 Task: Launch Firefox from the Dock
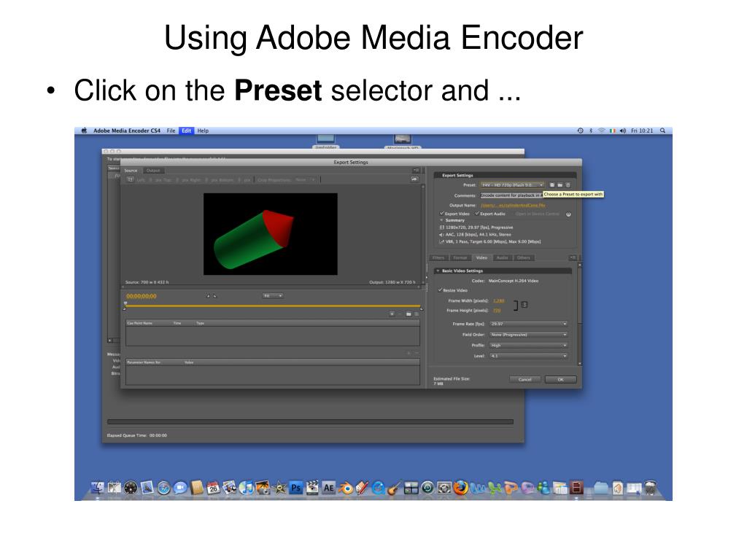[x=460, y=488]
